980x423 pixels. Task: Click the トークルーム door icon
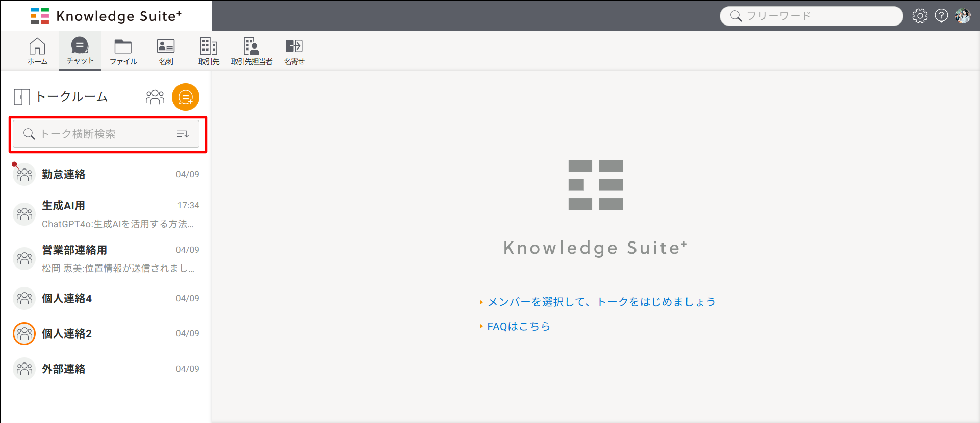22,97
